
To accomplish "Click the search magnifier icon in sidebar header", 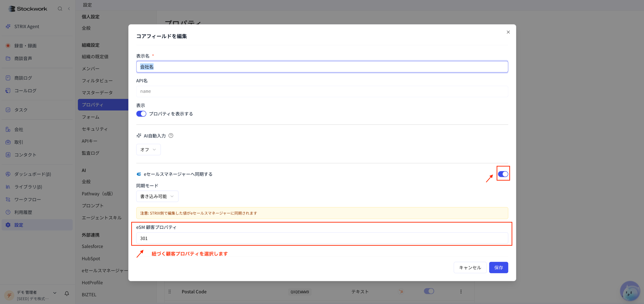I will click(60, 9).
